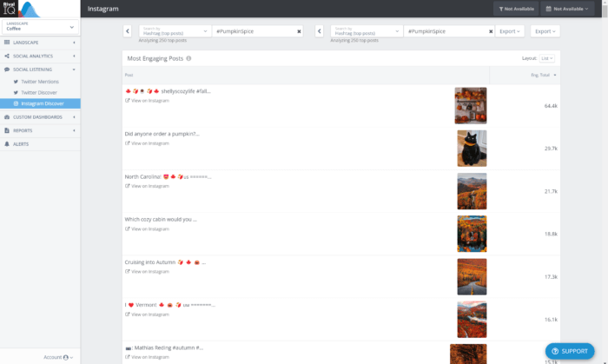Screen dimensions: 608x364
Task: View Vermont post on Instagram
Action: point(147,314)
